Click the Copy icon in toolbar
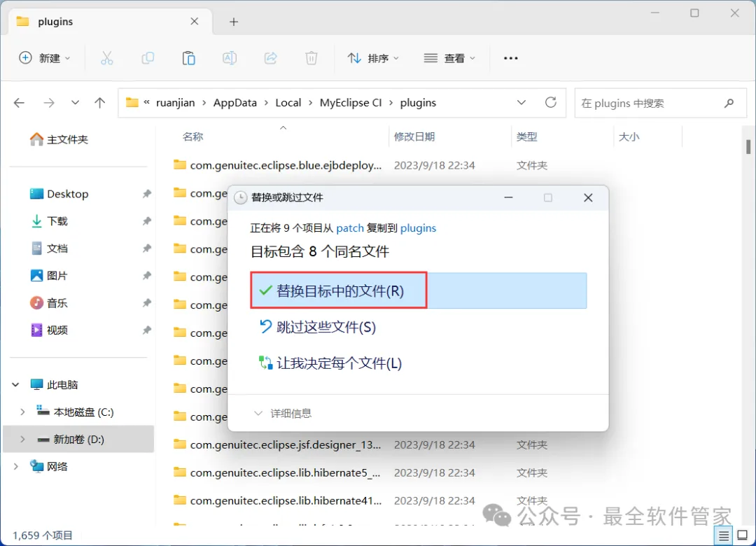 (x=148, y=58)
